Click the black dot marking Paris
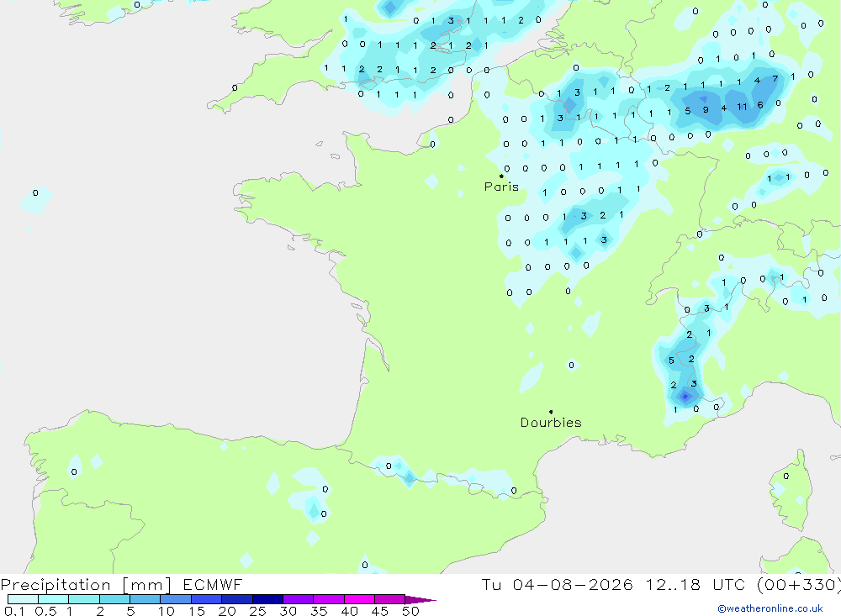Viewport: 841px width, 616px height. (501, 176)
